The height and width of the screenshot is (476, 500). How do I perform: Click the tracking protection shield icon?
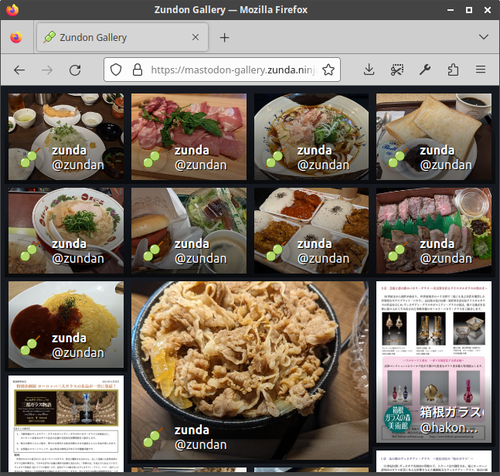click(x=116, y=70)
